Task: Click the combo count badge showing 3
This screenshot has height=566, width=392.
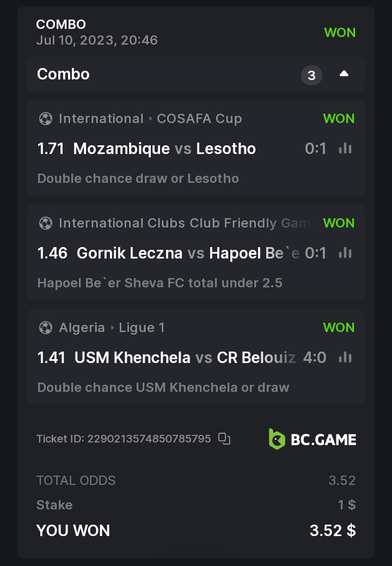Action: (311, 75)
